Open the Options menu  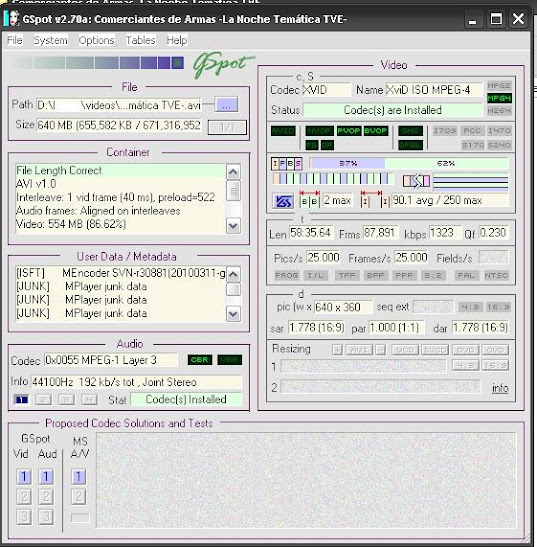[x=96, y=40]
